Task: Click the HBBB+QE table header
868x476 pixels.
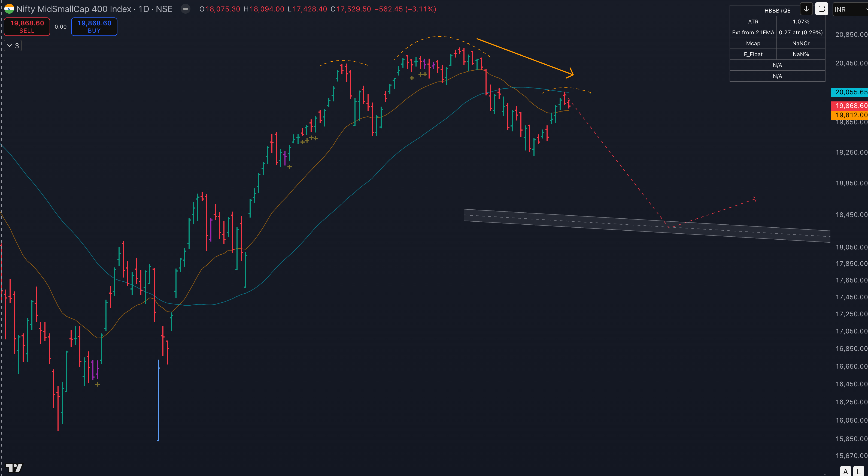Action: click(x=777, y=10)
